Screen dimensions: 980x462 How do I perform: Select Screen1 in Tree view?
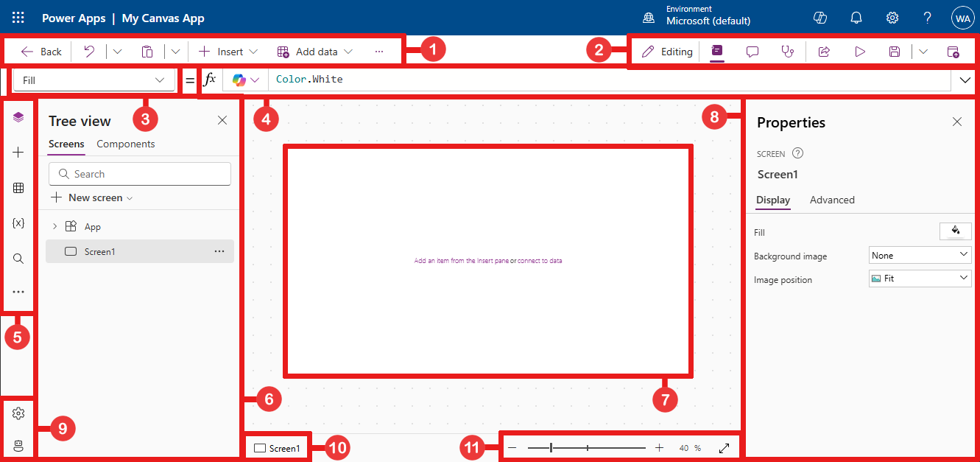140,251
